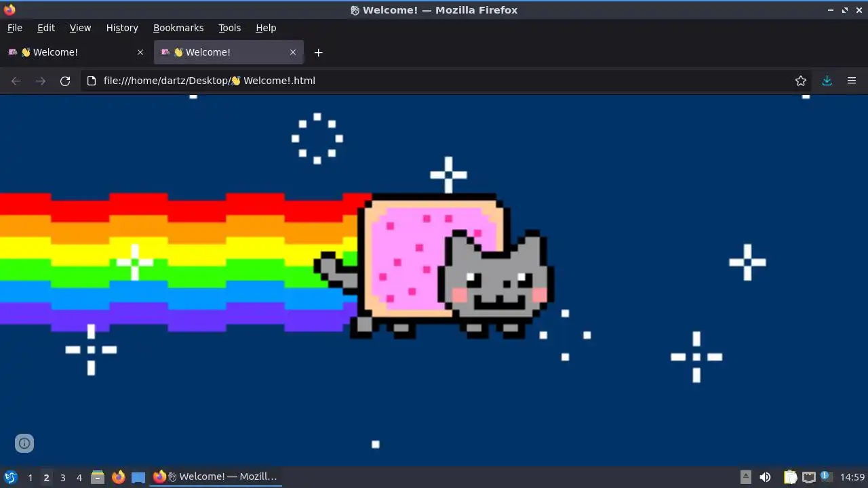Open the View menu
The image size is (868, 488).
point(80,28)
